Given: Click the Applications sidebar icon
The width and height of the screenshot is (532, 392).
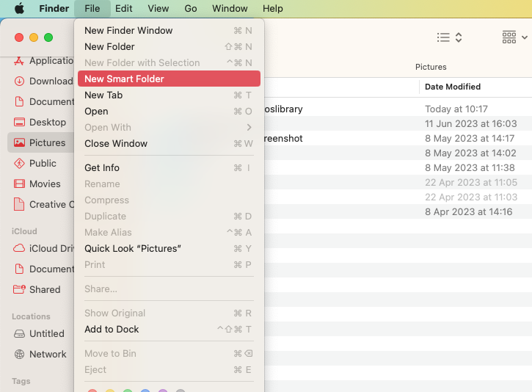Looking at the screenshot, I should pyautogui.click(x=19, y=61).
